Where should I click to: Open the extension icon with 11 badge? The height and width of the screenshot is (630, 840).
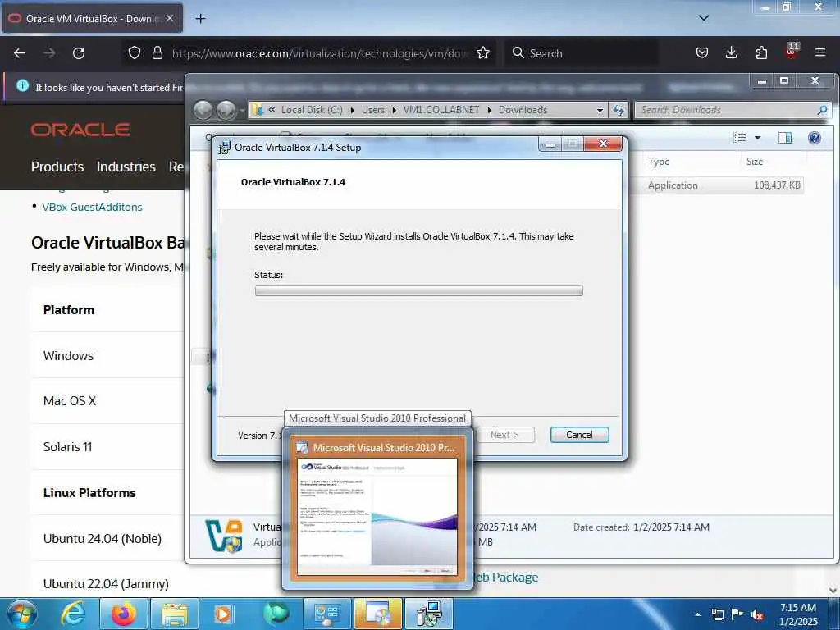click(792, 52)
